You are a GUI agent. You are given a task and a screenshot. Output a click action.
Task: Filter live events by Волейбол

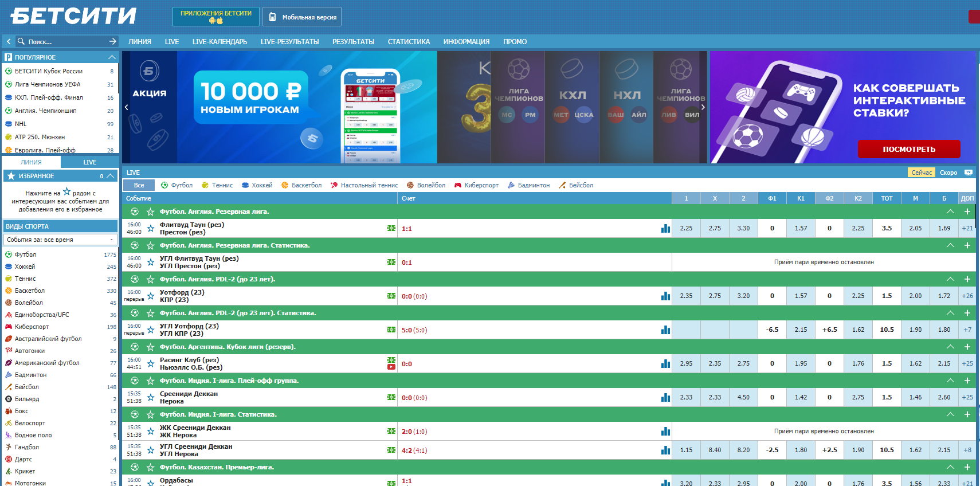click(x=426, y=185)
